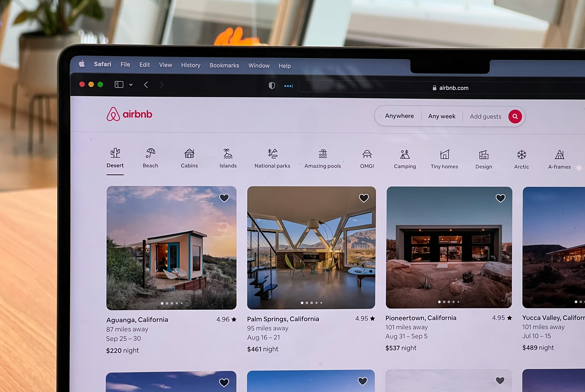Image resolution: width=585 pixels, height=392 pixels.
Task: Select the Beach umbrella category icon
Action: pyautogui.click(x=150, y=153)
